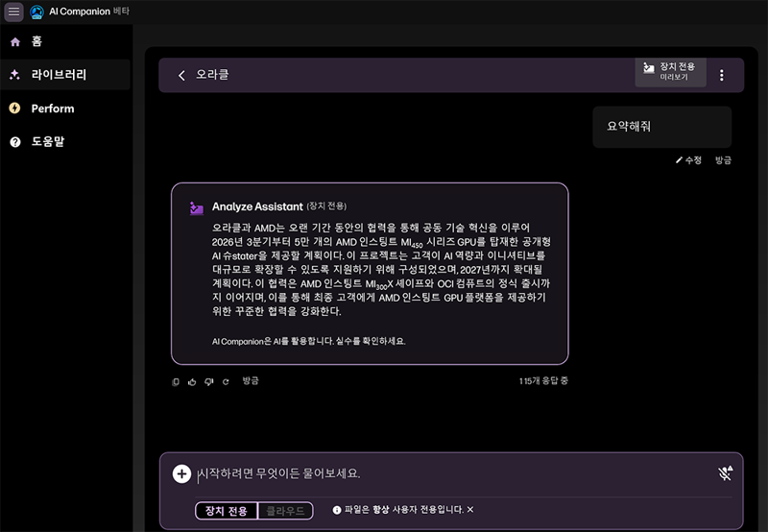Click the Analyze Assistant heading
Image resolution: width=768 pixels, height=532 pixels.
point(257,206)
